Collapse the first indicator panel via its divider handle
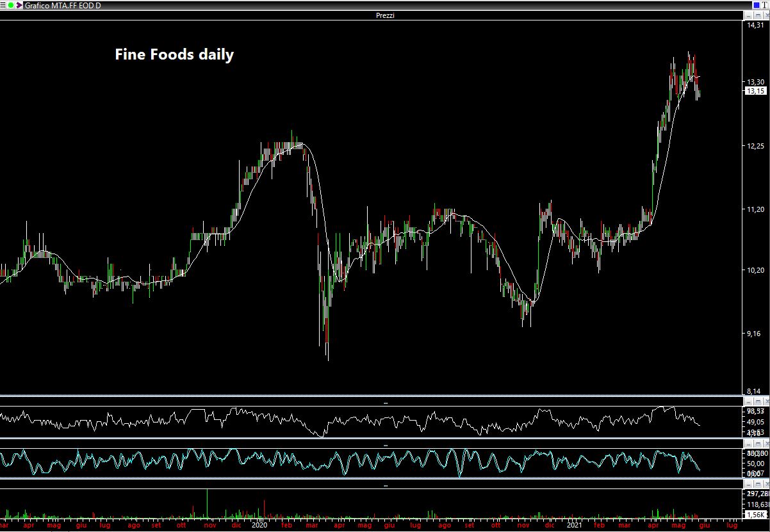 pyautogui.click(x=385, y=403)
